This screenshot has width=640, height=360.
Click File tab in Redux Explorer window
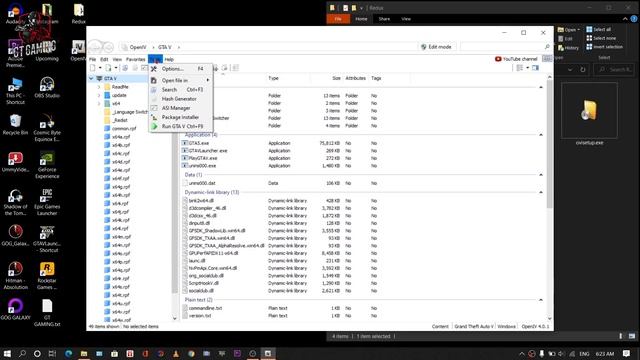pyautogui.click(x=338, y=19)
